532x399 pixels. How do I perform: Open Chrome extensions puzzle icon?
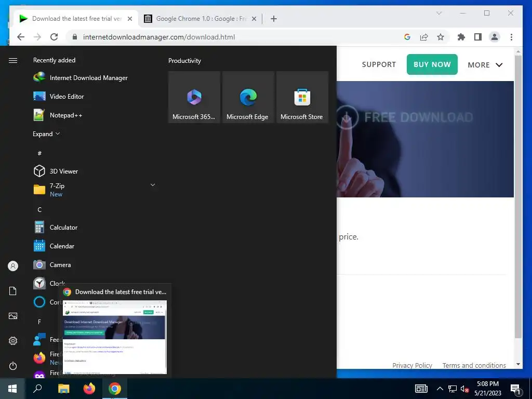tap(461, 37)
